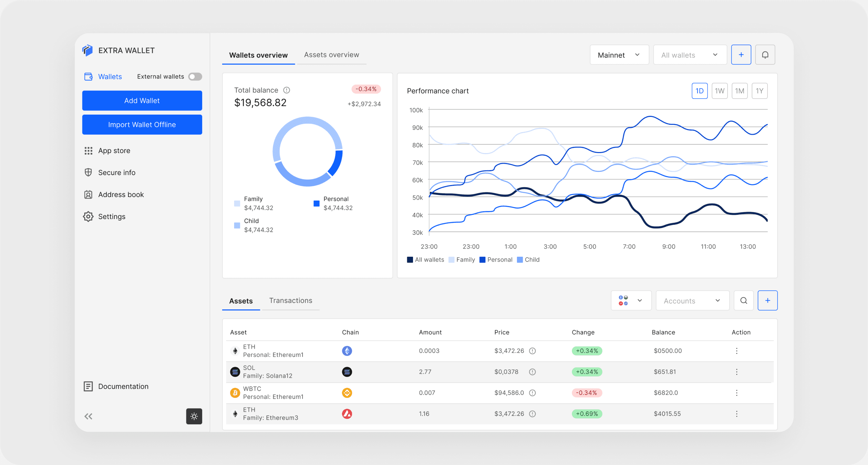Switch to Wallets overview tab
Screen dimensions: 868x465
tap(258, 55)
